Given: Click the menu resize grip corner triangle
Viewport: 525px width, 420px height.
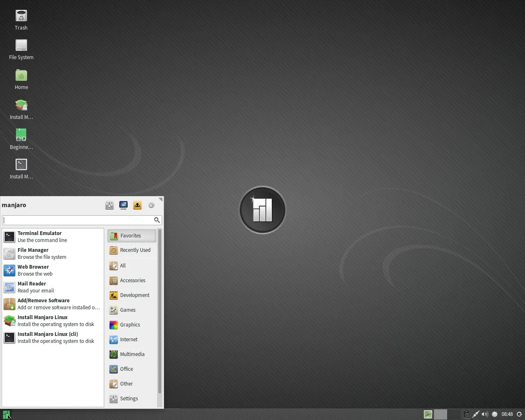Looking at the screenshot, I should coord(161,199).
